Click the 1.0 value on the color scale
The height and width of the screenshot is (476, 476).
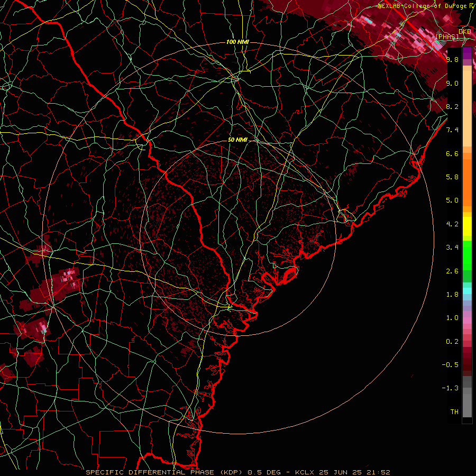[x=452, y=318]
